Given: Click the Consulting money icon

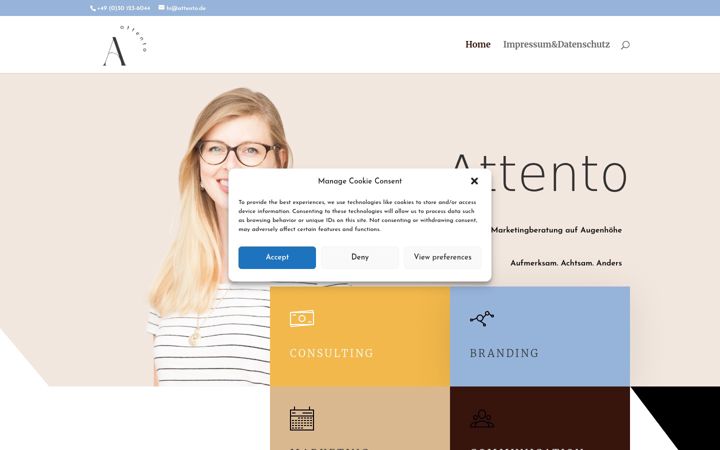Looking at the screenshot, I should (302, 318).
